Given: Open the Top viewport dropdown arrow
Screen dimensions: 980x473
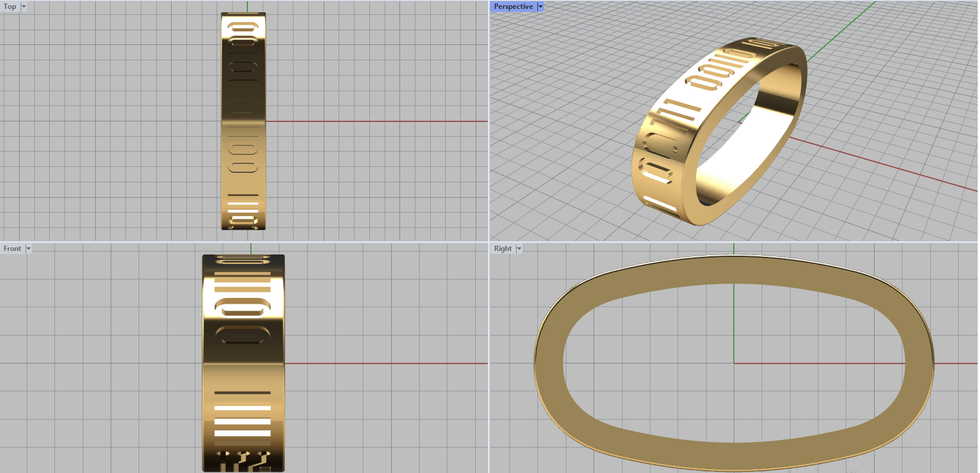Looking at the screenshot, I should 24,7.
